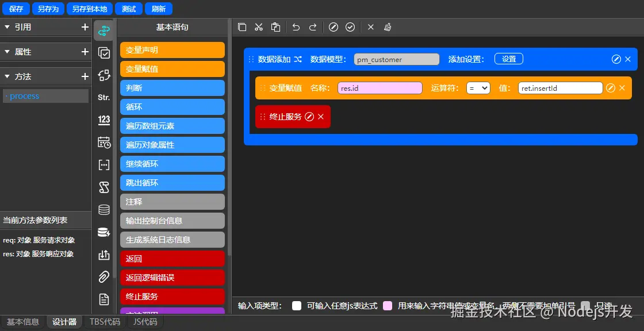The height and width of the screenshot is (331, 644).
Task: Click the Str. string functions icon
Action: (103, 97)
